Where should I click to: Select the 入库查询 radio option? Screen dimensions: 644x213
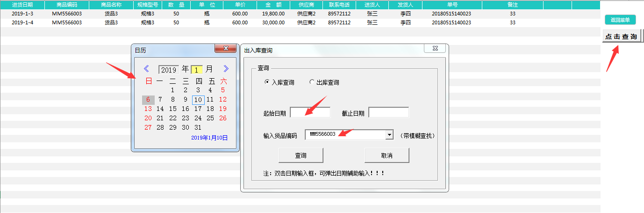pyautogui.click(x=279, y=82)
